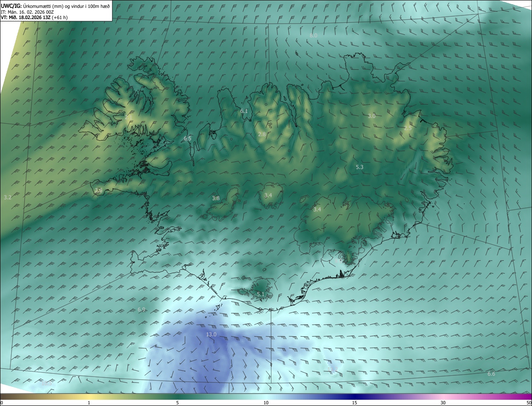Click the 2.8 value label

pos(262,134)
